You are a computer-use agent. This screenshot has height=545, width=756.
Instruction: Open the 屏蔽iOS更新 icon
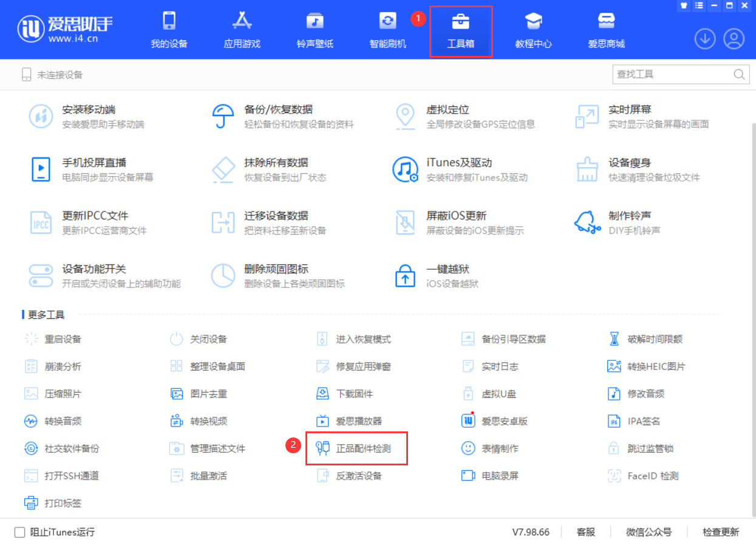point(405,222)
